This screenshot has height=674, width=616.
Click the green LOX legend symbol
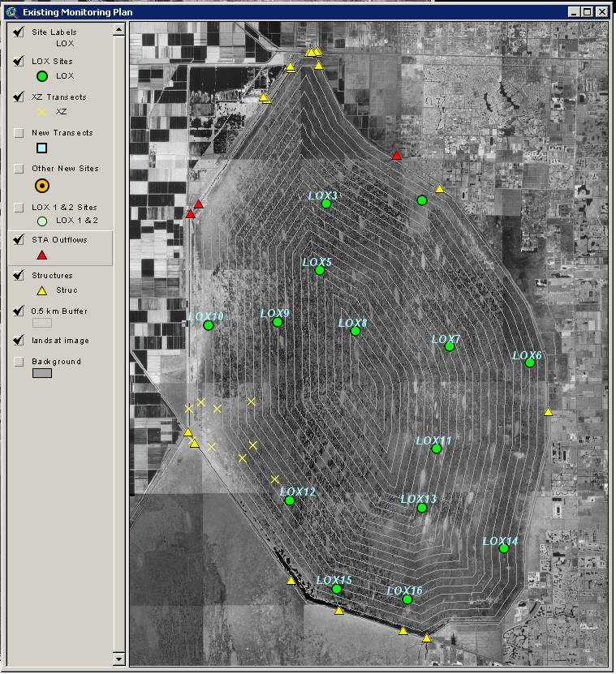[x=41, y=76]
